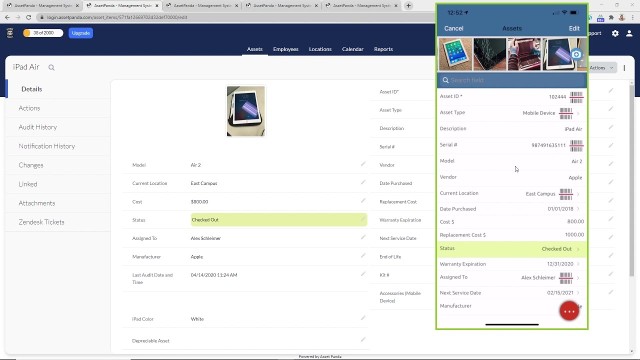This screenshot has width=640, height=360.
Task: Open the Reports tab
Action: pos(383,49)
